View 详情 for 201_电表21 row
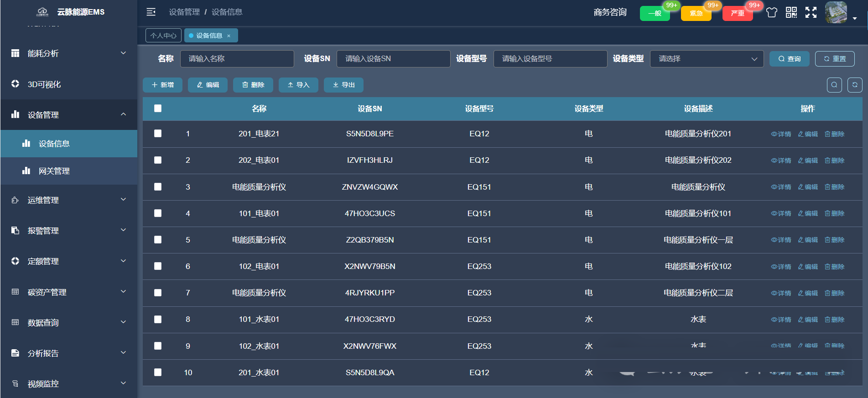Viewport: 868px width, 398px height. 781,134
